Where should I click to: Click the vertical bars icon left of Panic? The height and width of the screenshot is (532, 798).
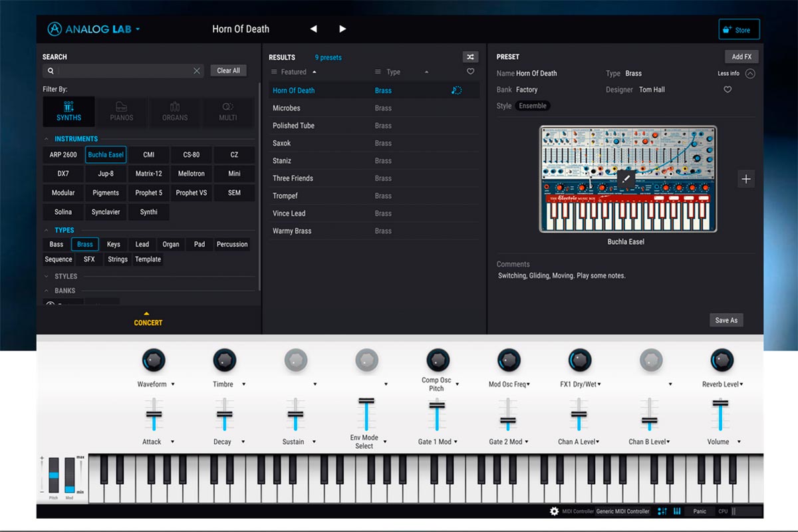click(677, 511)
